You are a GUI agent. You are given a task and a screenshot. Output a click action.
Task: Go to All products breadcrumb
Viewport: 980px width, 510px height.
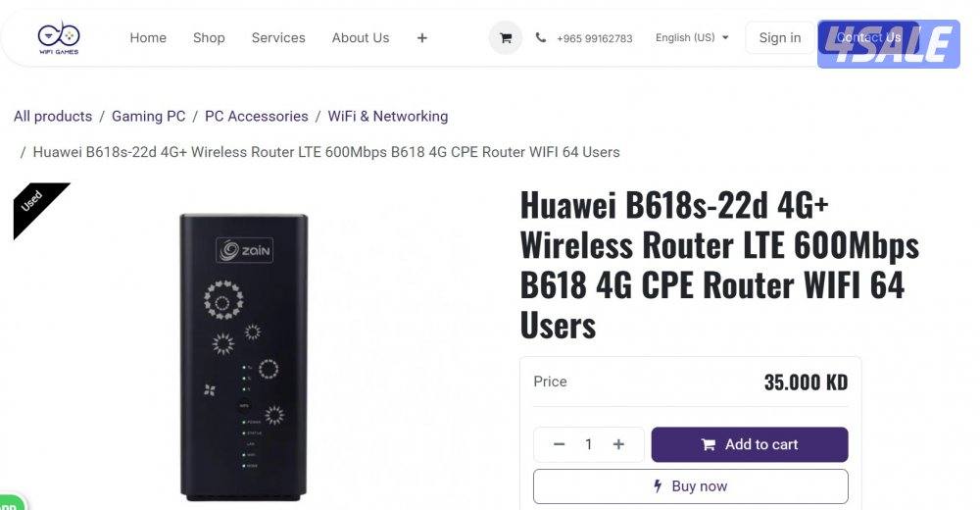(x=53, y=117)
